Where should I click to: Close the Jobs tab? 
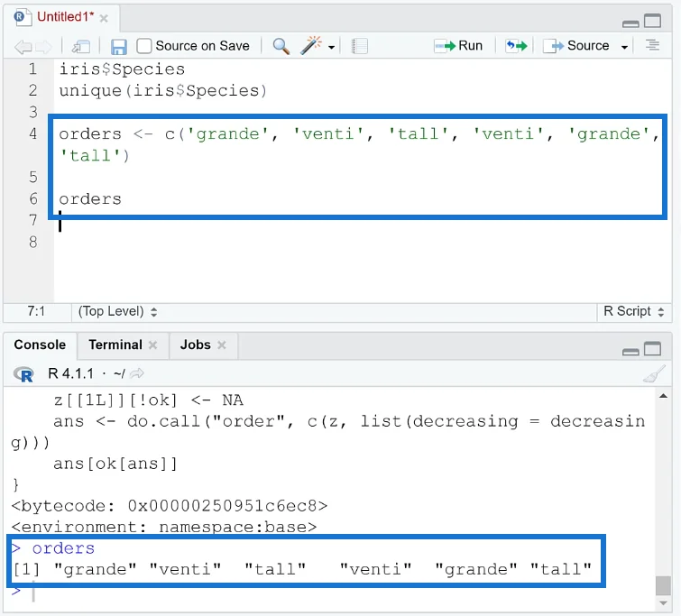tap(222, 345)
